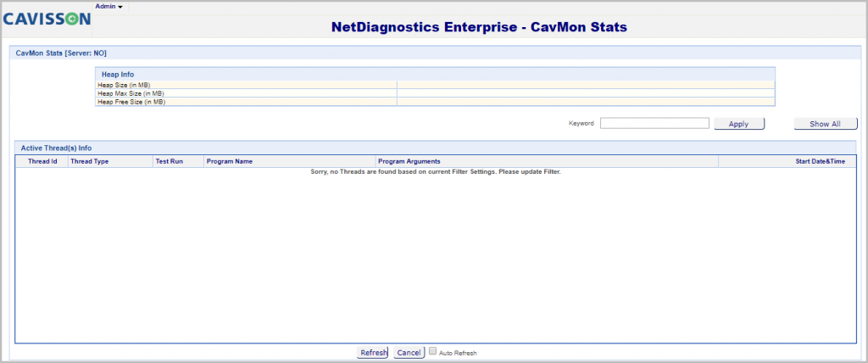Viewport: 868px width, 363px height.
Task: Click the Active Thread(s) Info header
Action: (x=435, y=148)
